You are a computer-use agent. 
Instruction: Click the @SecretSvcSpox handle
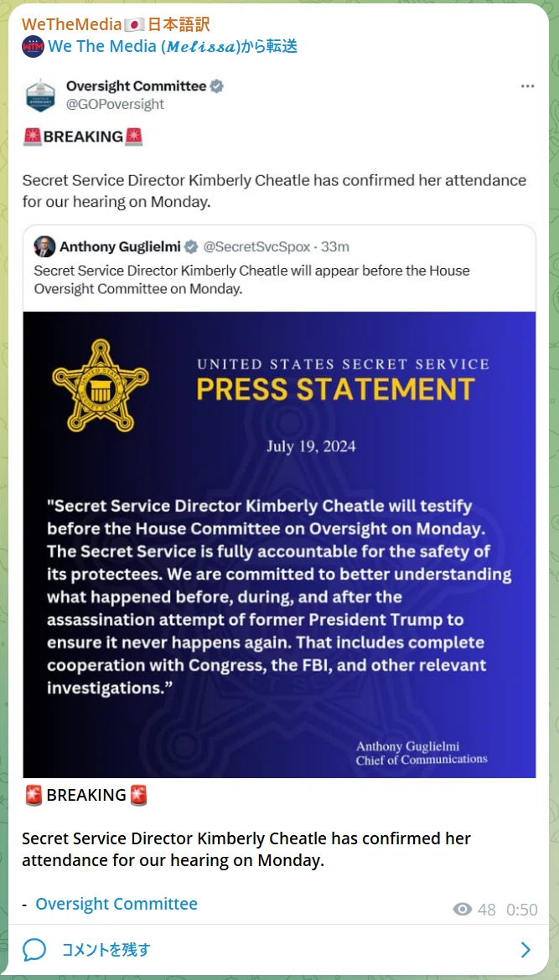(256, 247)
